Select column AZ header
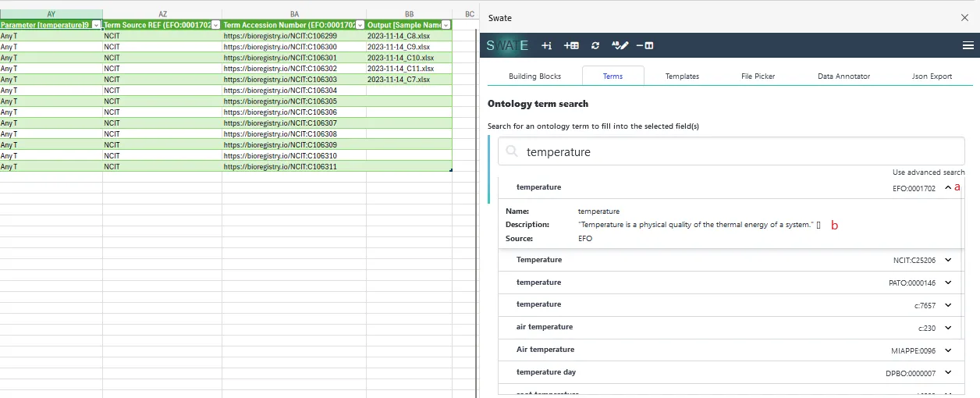 tap(162, 14)
